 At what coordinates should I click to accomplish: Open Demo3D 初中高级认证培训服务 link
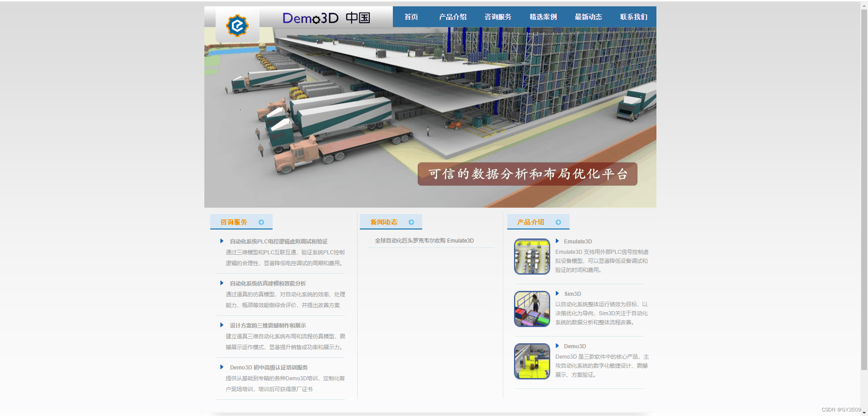pyautogui.click(x=269, y=368)
